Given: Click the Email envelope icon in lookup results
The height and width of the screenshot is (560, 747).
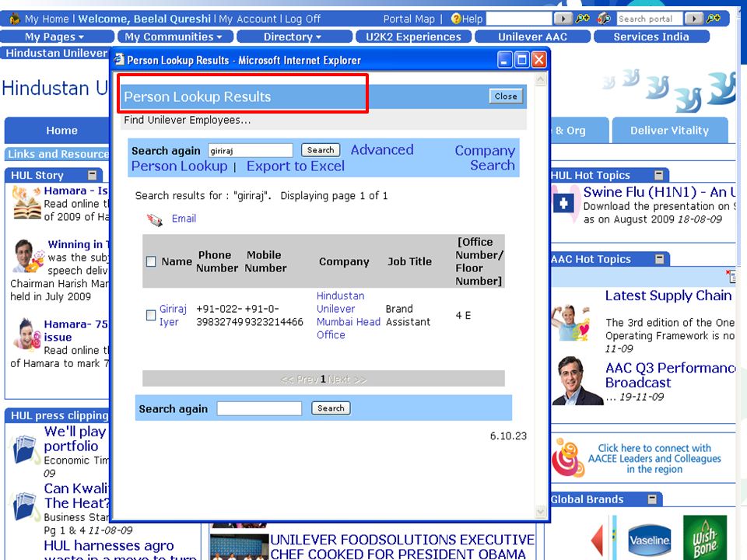Looking at the screenshot, I should point(154,219).
